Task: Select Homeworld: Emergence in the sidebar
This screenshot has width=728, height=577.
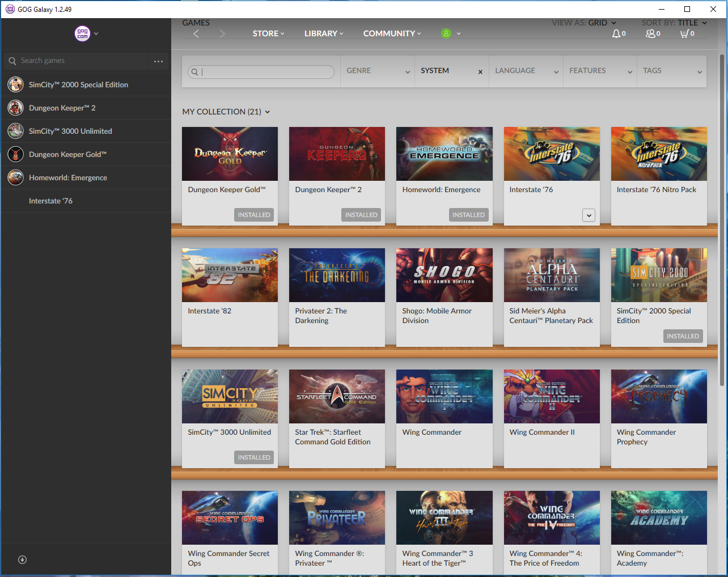Action: pos(68,177)
